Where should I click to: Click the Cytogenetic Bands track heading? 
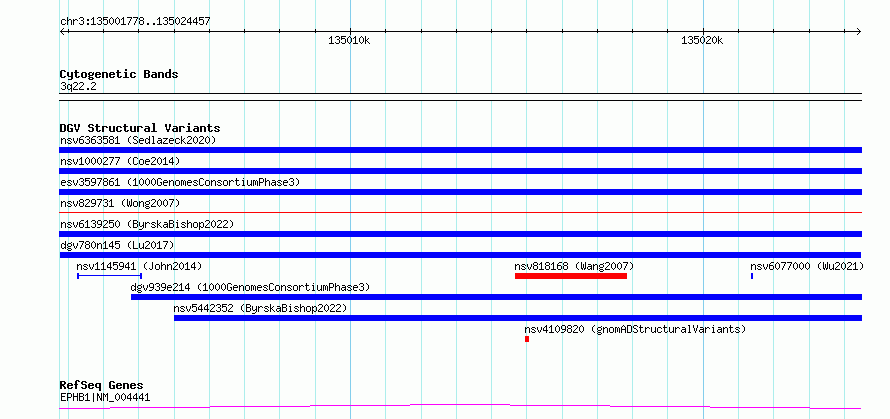coord(119,74)
